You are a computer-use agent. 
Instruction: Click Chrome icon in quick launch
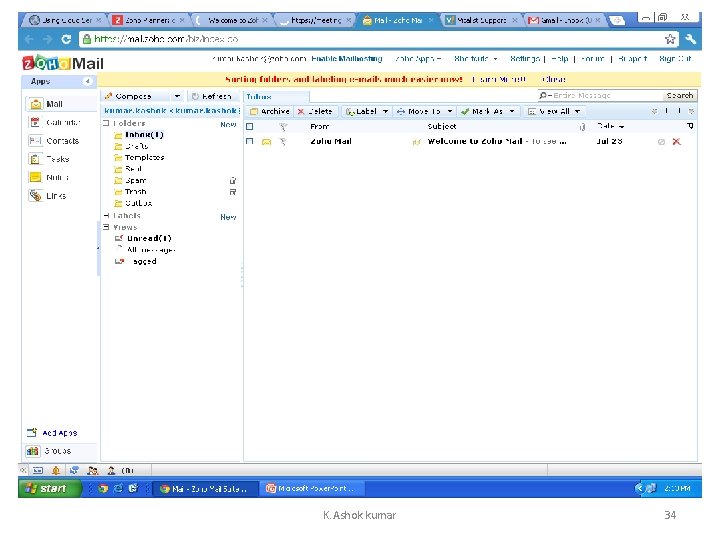[103, 489]
